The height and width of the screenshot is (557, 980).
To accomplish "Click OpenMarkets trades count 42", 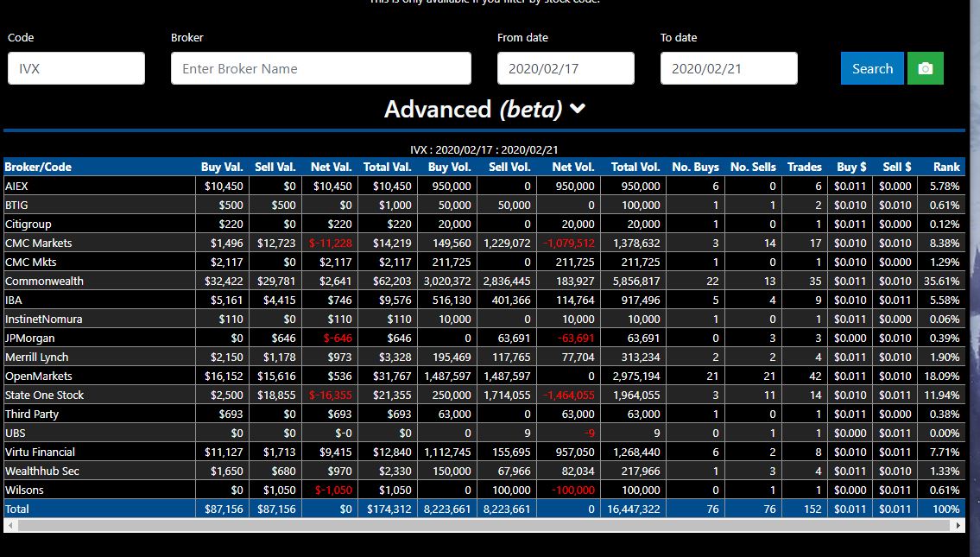I will (815, 376).
